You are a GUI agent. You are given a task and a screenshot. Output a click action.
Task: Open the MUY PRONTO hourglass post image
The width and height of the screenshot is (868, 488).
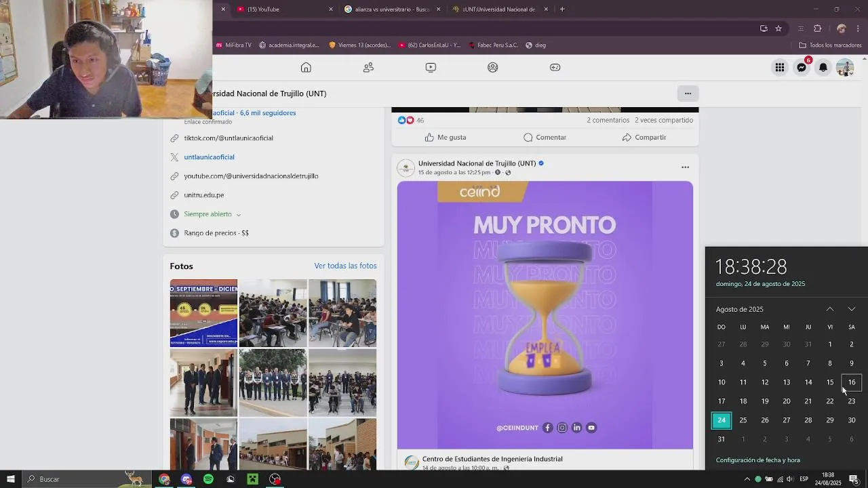tap(545, 314)
